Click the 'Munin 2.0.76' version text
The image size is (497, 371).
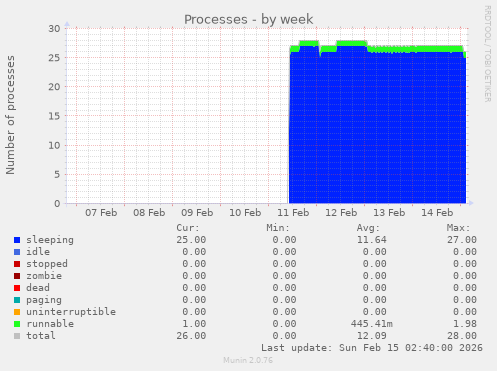248,360
